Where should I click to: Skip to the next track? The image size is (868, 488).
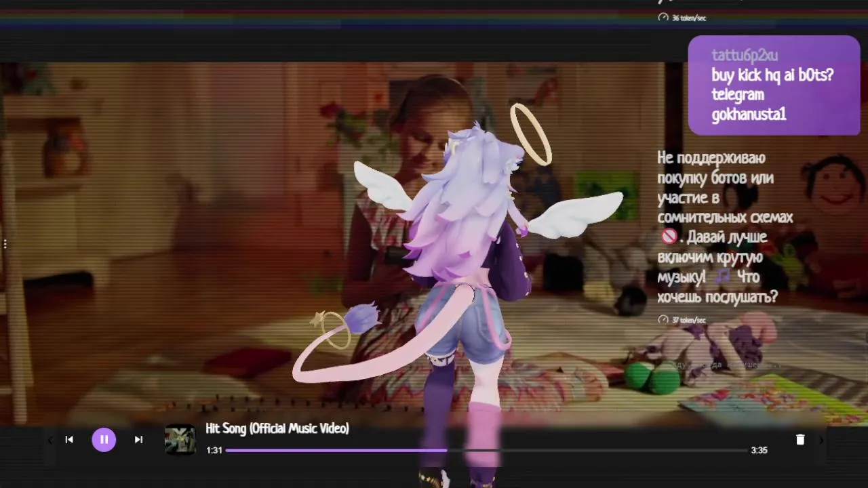click(x=138, y=439)
